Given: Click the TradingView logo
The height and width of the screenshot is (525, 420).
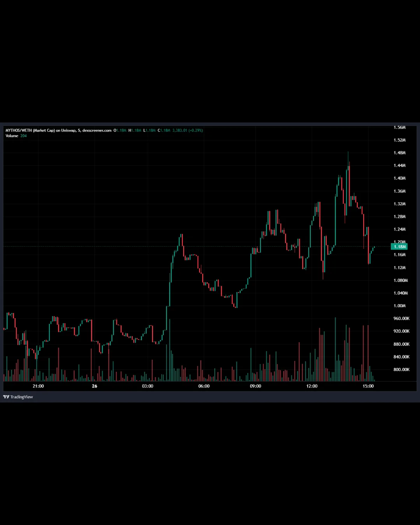Looking at the screenshot, I should [x=18, y=397].
